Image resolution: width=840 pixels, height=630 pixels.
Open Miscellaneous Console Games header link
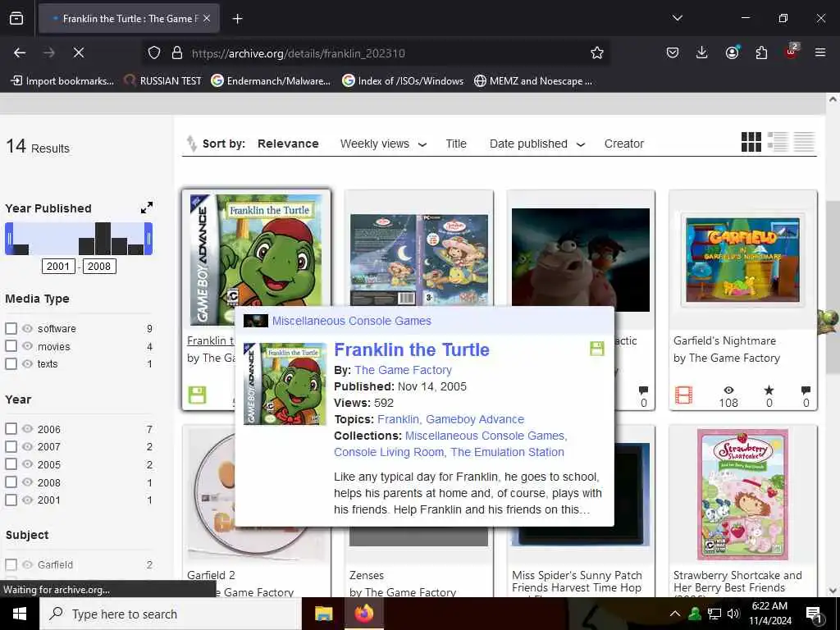point(351,321)
